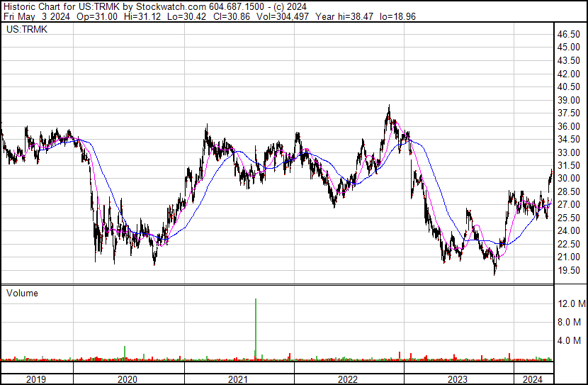The height and width of the screenshot is (385, 588).
Task: Click the 'Year hi=38.47' value in header
Action: click(344, 16)
